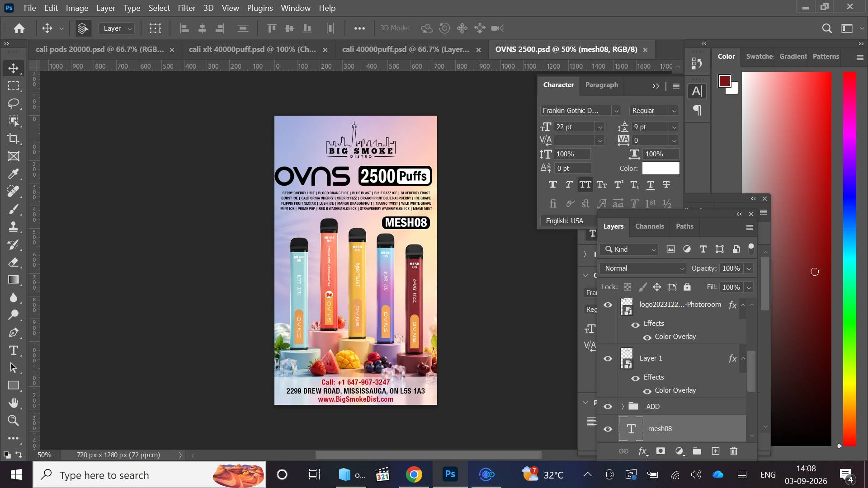Select the Hand tool
Image resolution: width=868 pixels, height=488 pixels.
tap(14, 403)
